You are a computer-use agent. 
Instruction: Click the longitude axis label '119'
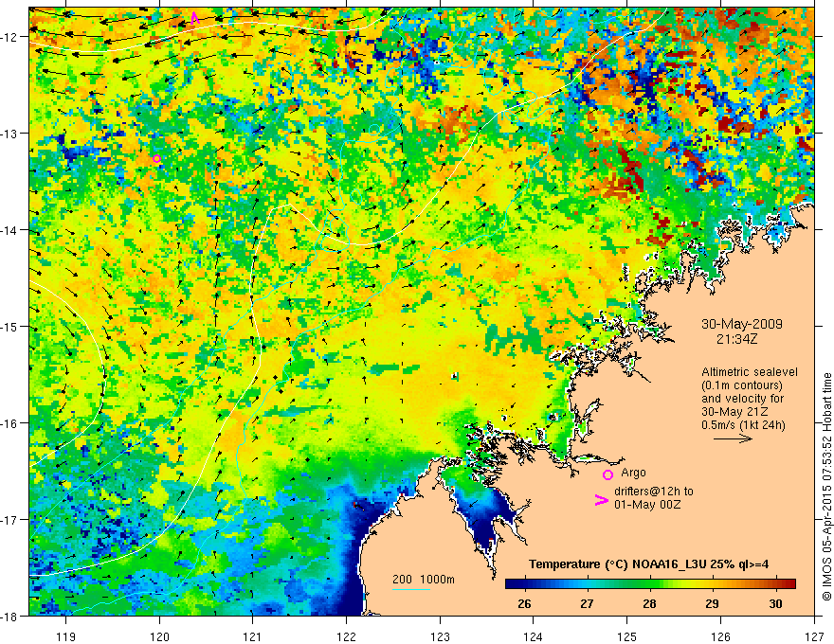(66, 636)
